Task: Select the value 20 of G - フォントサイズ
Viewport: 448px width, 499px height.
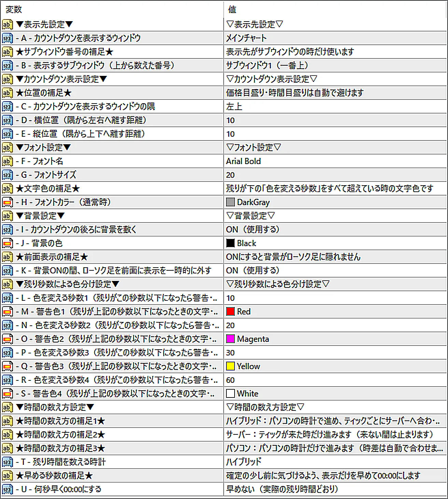Action: point(230,175)
